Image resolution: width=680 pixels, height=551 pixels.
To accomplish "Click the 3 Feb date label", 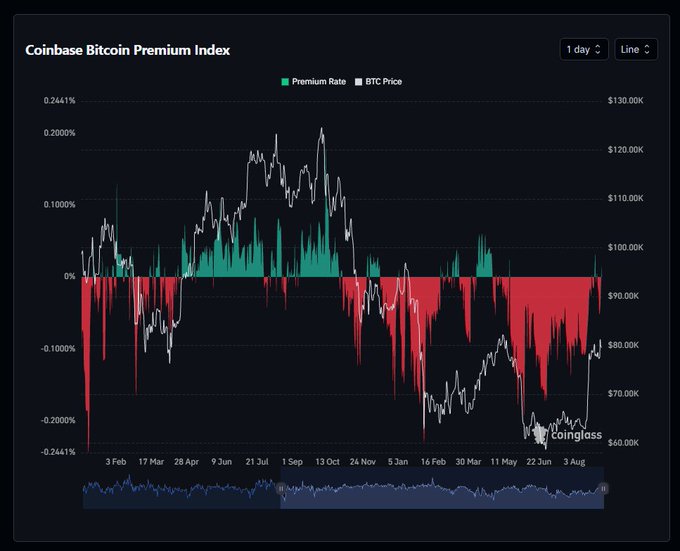I will pos(116,462).
